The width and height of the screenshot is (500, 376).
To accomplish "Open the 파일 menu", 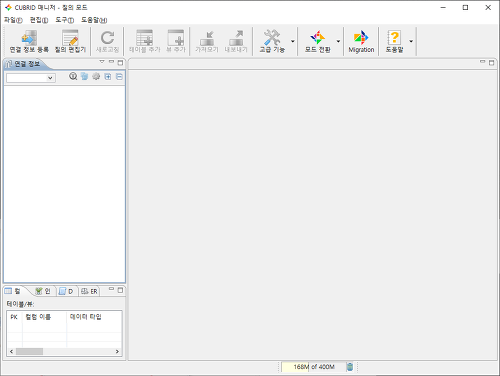I will (13, 20).
